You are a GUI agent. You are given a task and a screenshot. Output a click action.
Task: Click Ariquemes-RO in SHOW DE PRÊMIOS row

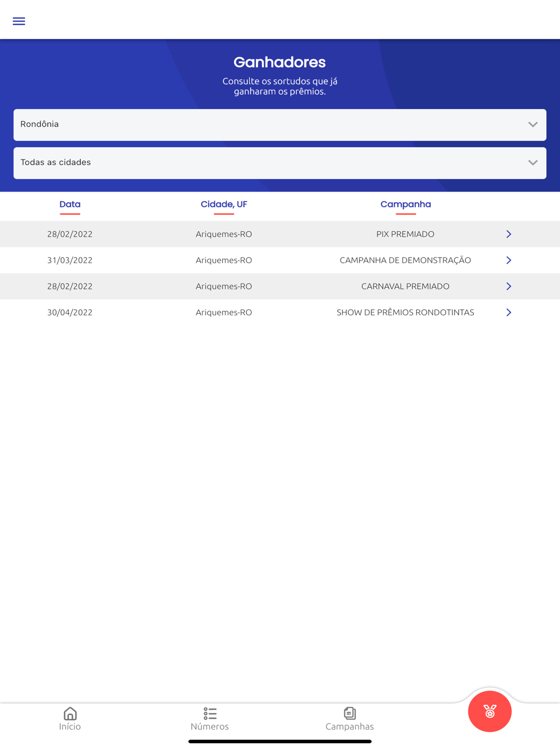coord(224,312)
